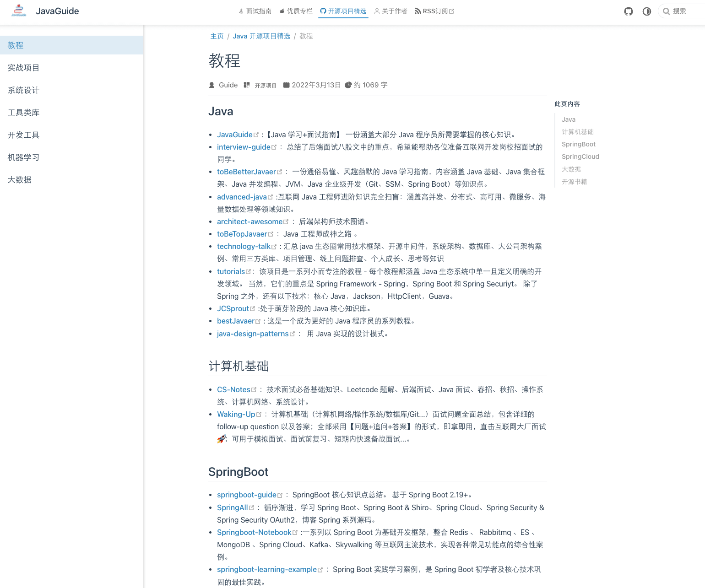
Task: Open the JavaGuide project link
Action: click(235, 135)
